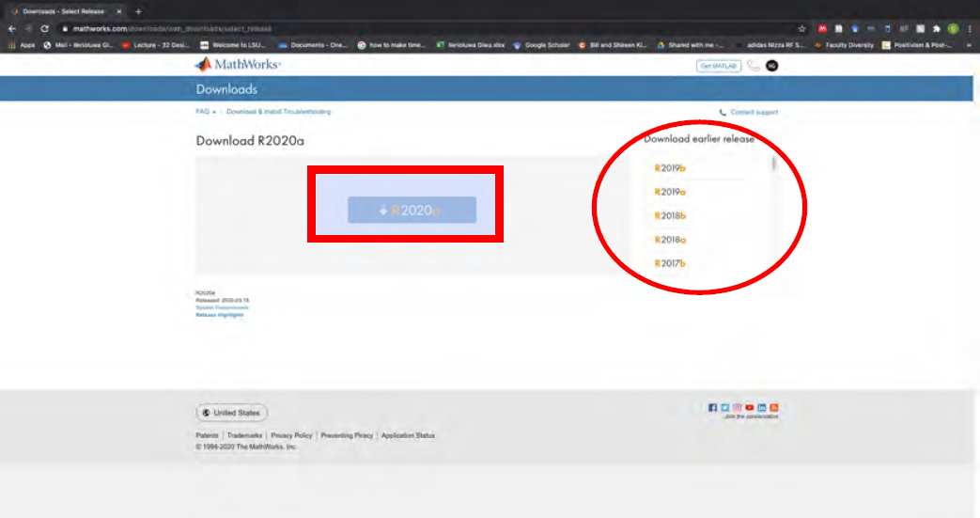The height and width of the screenshot is (518, 980).
Task: Click the browser address bar
Action: (x=376, y=29)
